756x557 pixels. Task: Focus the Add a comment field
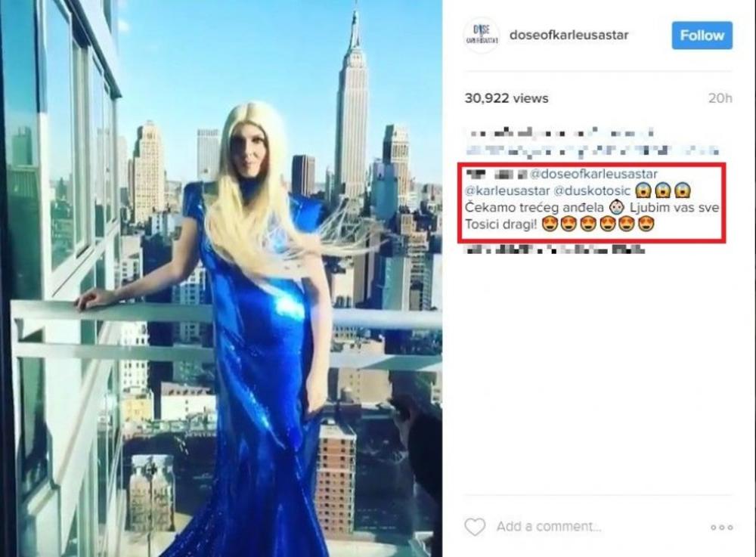[x=549, y=527]
